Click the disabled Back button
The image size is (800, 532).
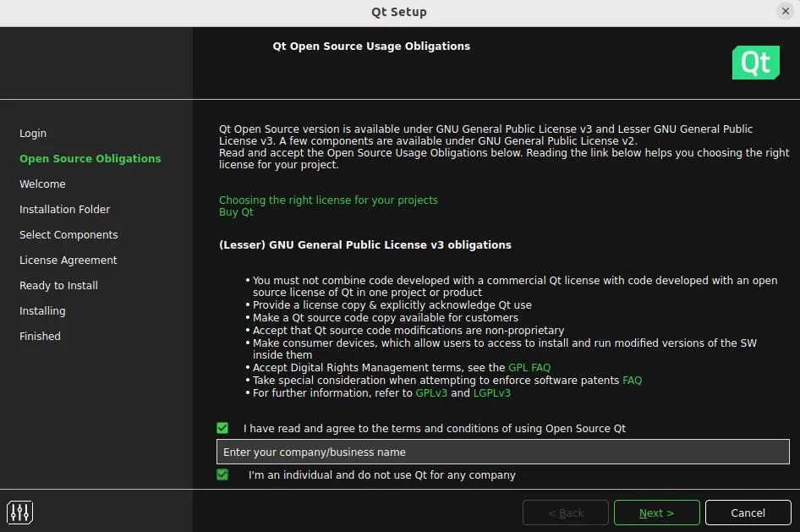click(565, 513)
